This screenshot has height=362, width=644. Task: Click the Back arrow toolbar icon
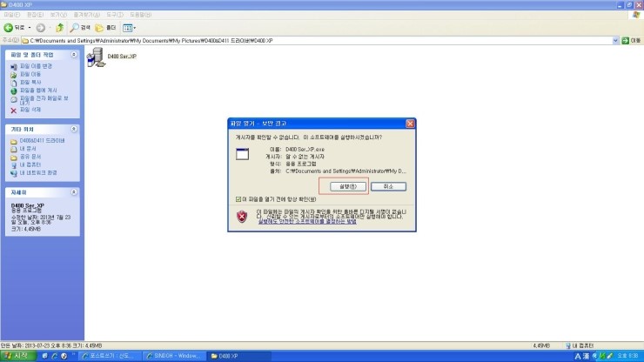(x=8, y=28)
